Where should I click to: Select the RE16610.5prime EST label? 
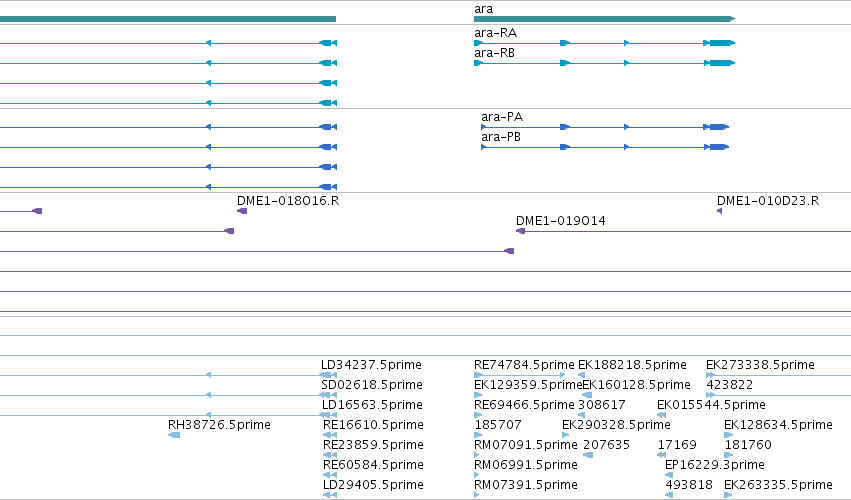[x=373, y=425]
